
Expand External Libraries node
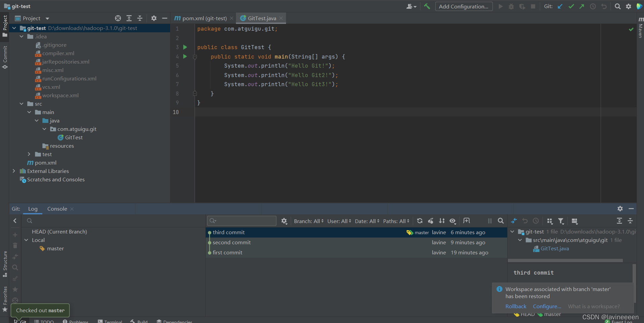[14, 171]
